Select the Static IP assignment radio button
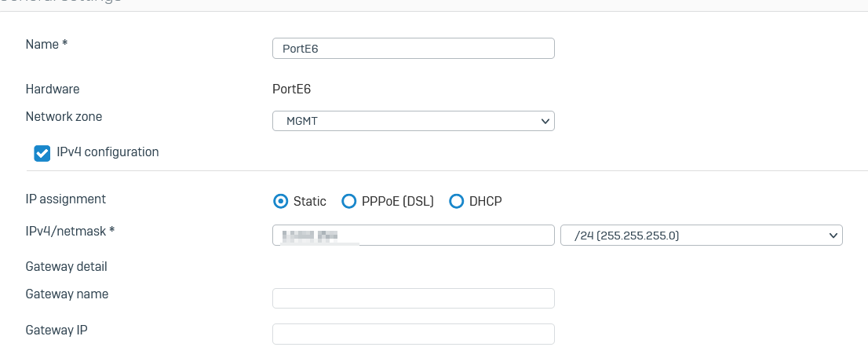Image resolution: width=868 pixels, height=358 pixels. coord(281,201)
